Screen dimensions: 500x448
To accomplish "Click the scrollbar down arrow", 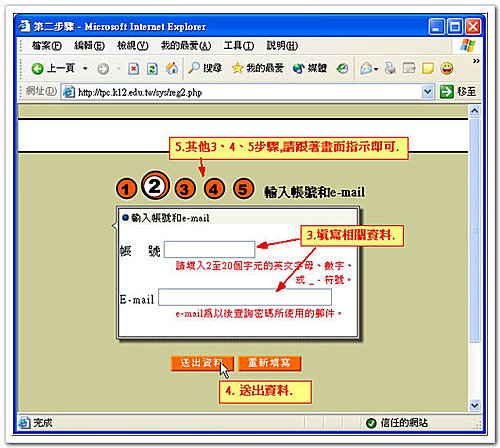I will tap(474, 405).
